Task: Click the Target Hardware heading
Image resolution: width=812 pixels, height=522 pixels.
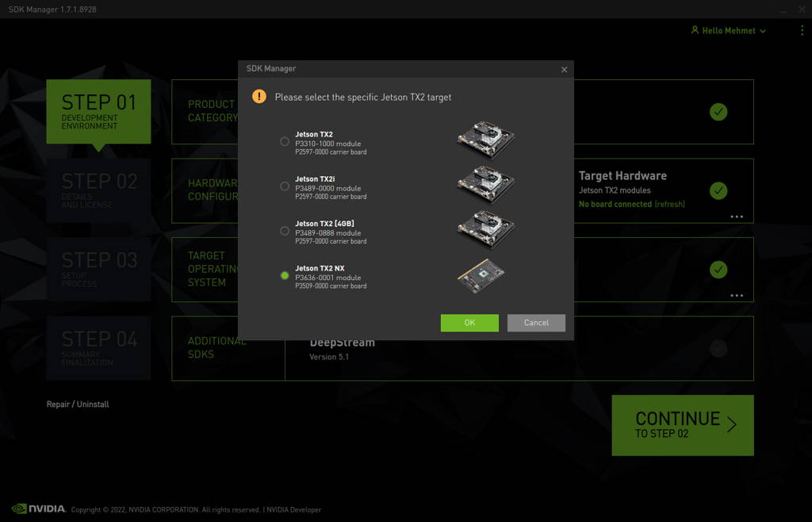Action: [622, 176]
